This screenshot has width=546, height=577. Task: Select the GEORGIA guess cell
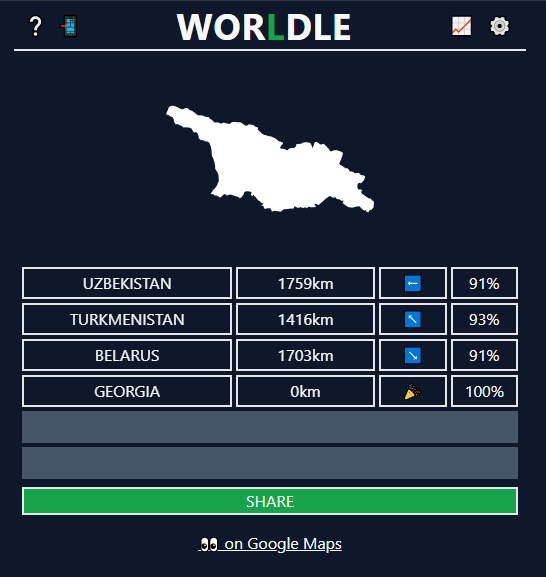coord(127,391)
